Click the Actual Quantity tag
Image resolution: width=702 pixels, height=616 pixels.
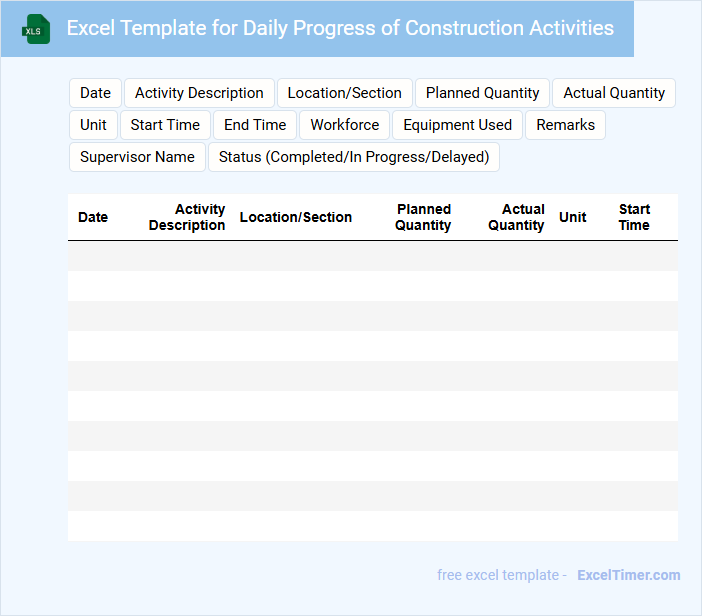tap(614, 93)
